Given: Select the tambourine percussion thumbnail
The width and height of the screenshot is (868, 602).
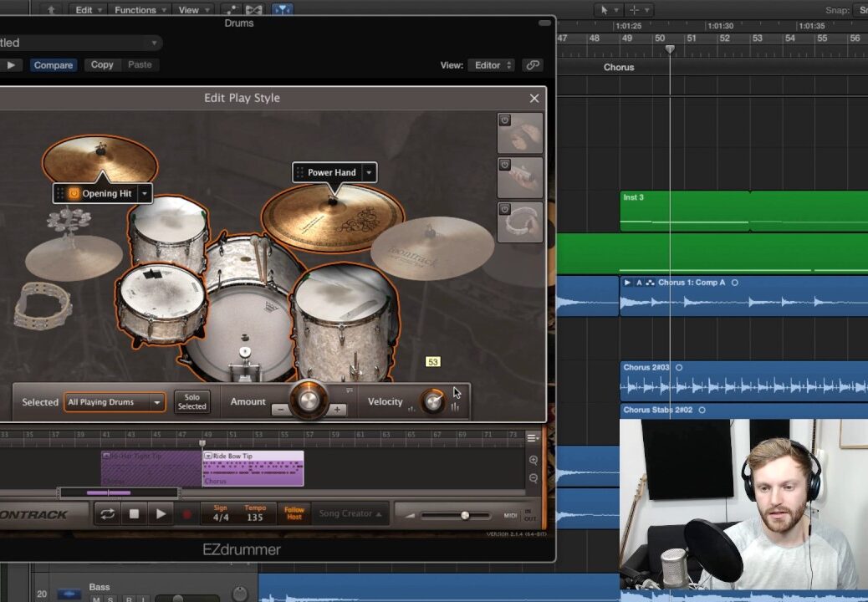Looking at the screenshot, I should (x=520, y=222).
